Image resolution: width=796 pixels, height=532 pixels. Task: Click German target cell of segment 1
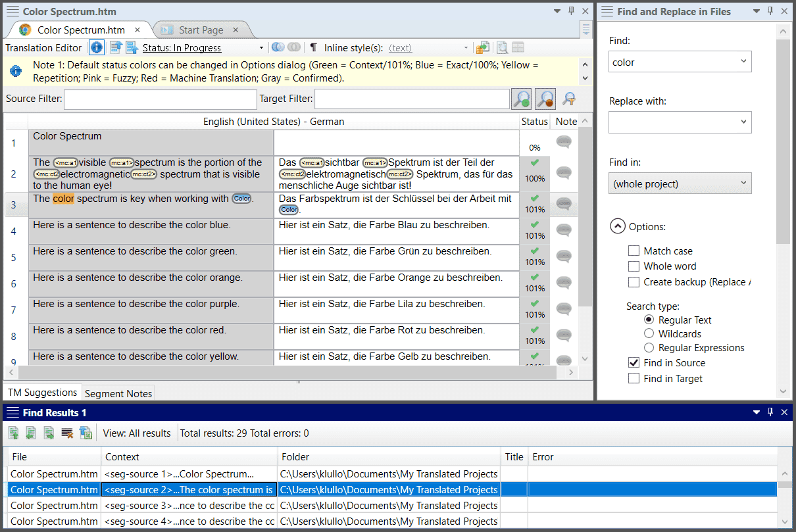pos(397,142)
